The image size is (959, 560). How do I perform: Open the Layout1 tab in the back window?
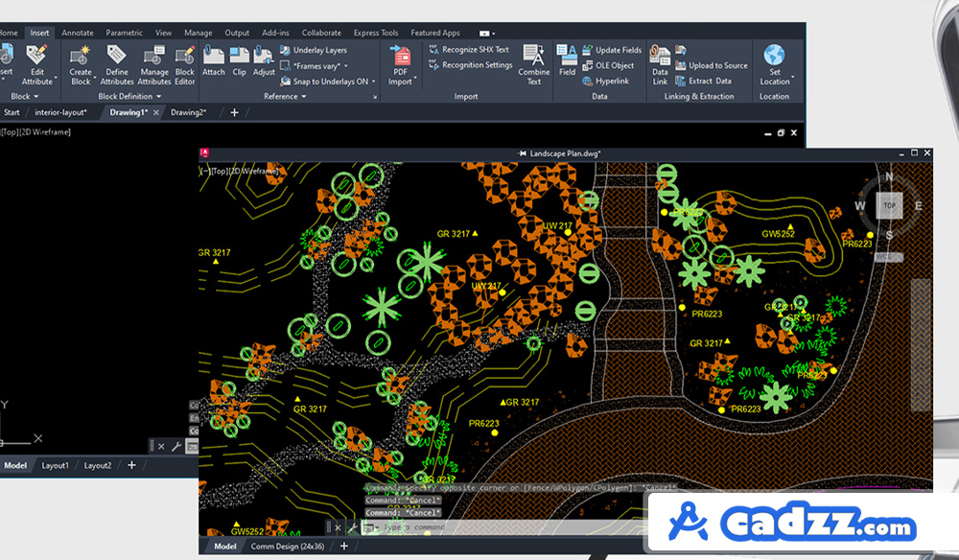point(55,465)
